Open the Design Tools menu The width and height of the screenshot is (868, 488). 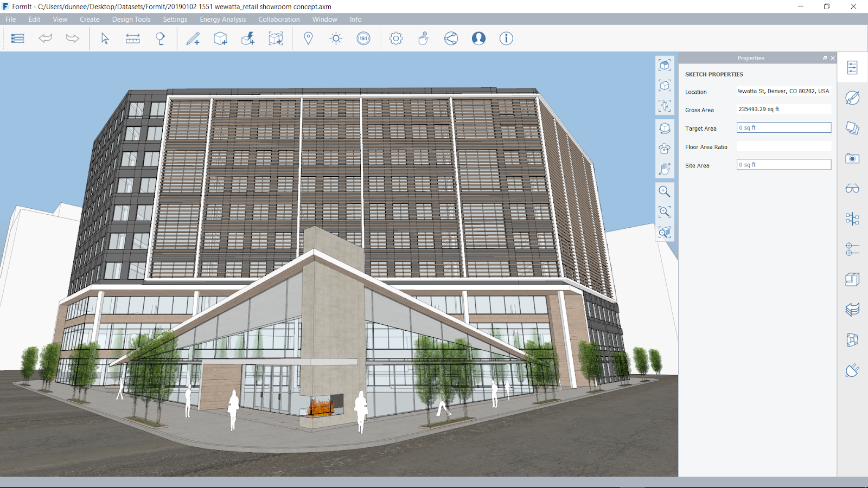coord(131,19)
